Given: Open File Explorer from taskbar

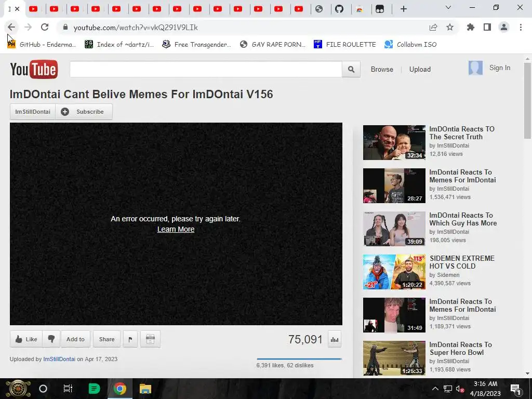Looking at the screenshot, I should coord(145,389).
